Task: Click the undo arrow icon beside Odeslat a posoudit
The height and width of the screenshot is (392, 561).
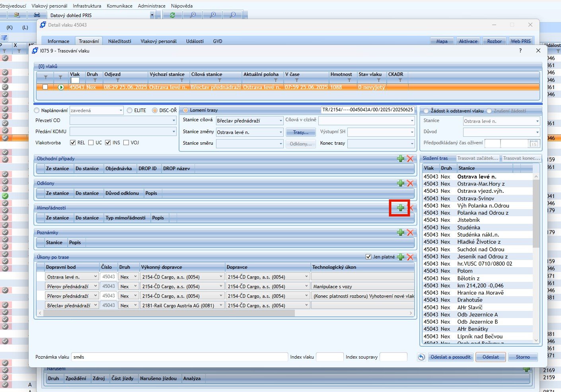Action: point(421,357)
